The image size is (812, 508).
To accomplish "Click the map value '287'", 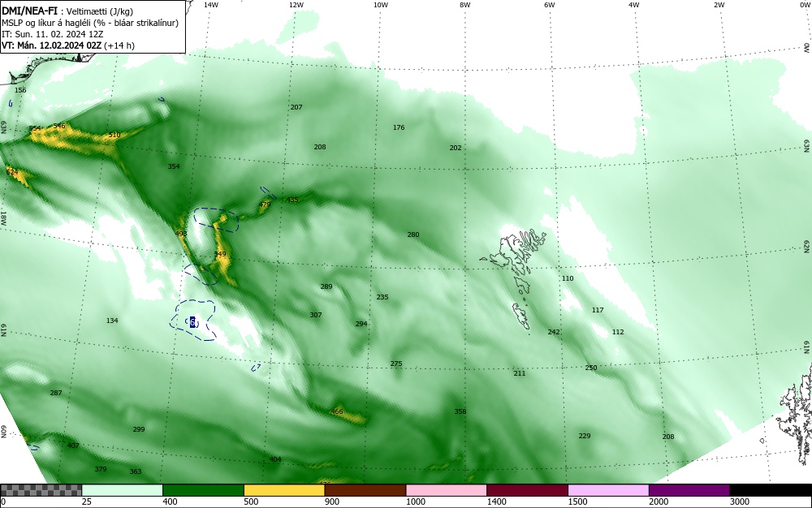I will [56, 393].
